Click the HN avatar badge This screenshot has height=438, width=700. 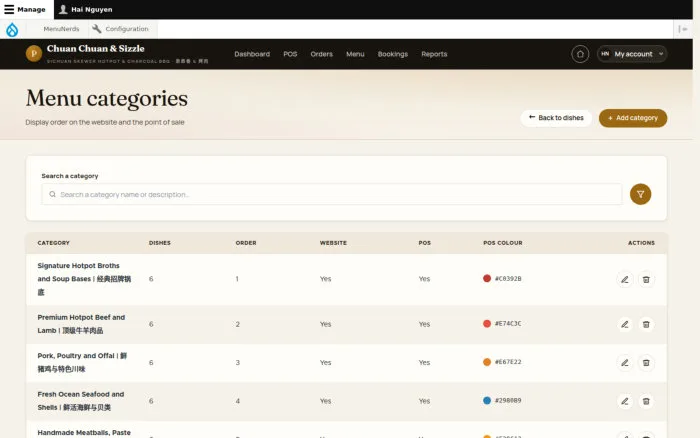605,54
